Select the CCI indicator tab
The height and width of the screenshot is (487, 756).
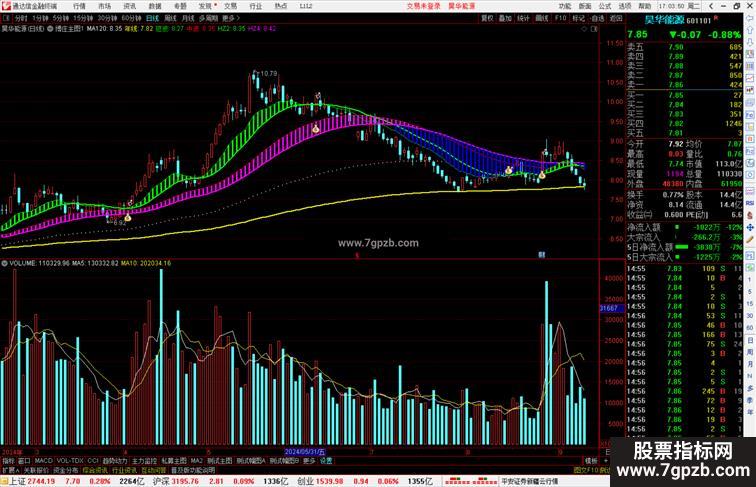[x=93, y=461]
